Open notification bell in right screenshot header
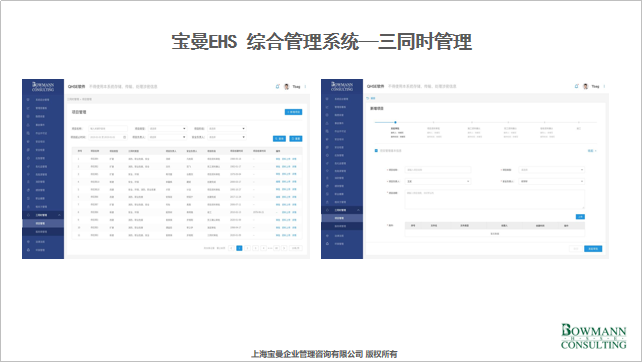This screenshot has height=363, width=643. (x=577, y=86)
